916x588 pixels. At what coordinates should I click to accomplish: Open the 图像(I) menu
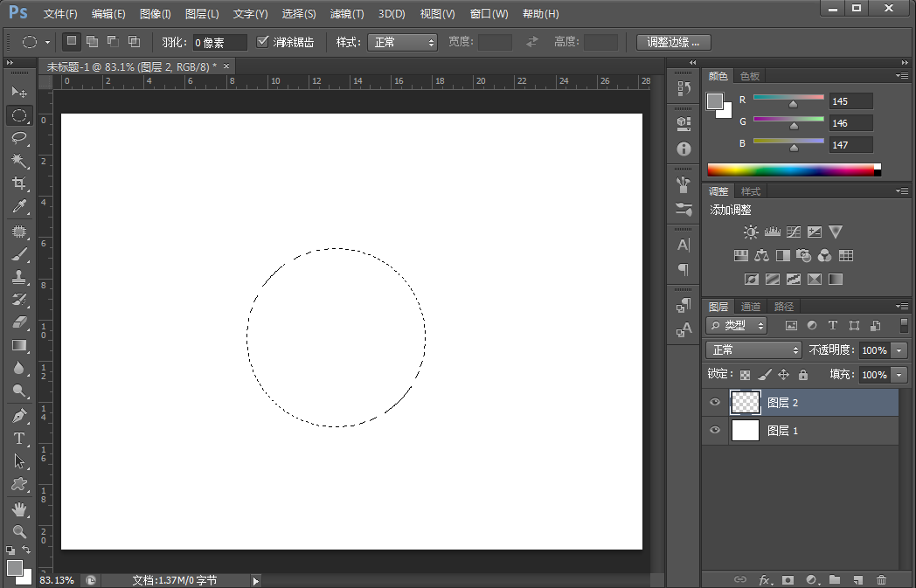point(156,13)
